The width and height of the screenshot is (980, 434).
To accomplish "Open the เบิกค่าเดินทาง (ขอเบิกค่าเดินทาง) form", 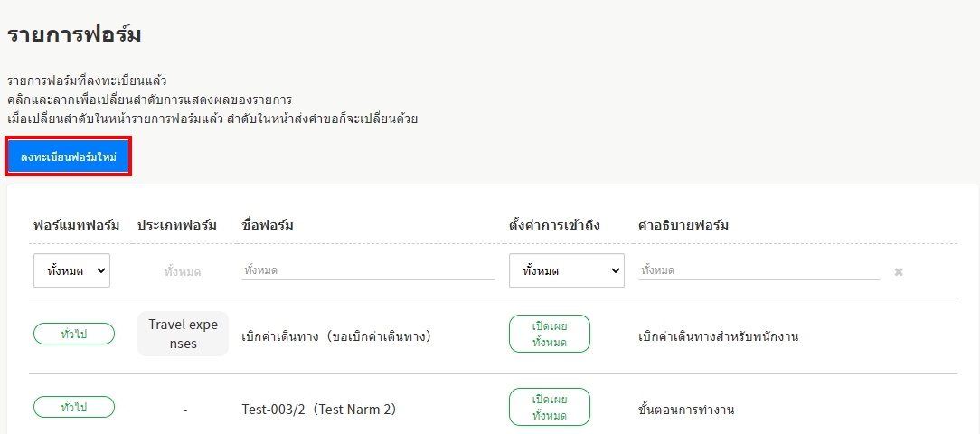I will point(335,336).
